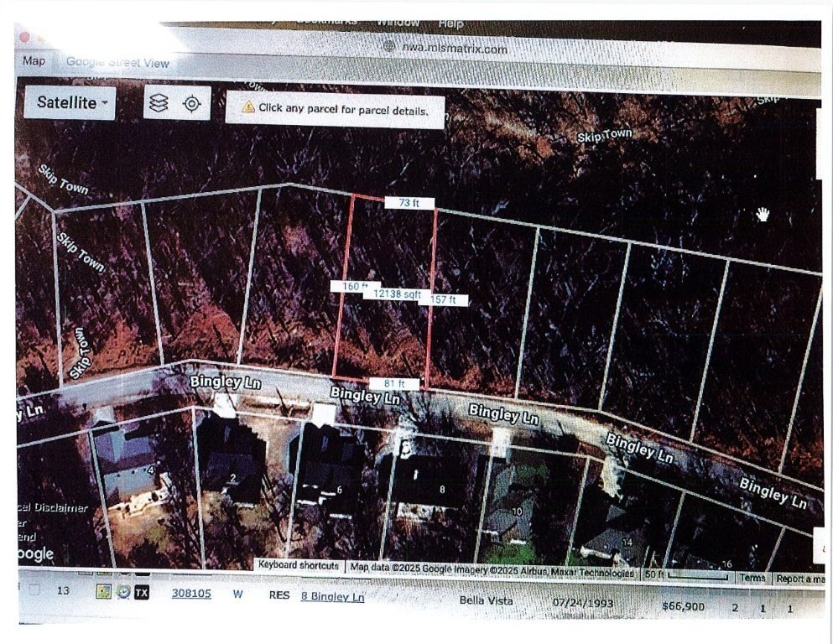Toggle Satellite imagery mode

click(65, 104)
